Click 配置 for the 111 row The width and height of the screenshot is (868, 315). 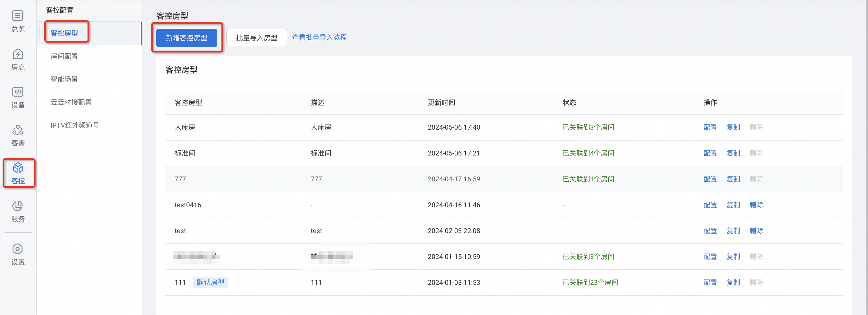coord(710,282)
